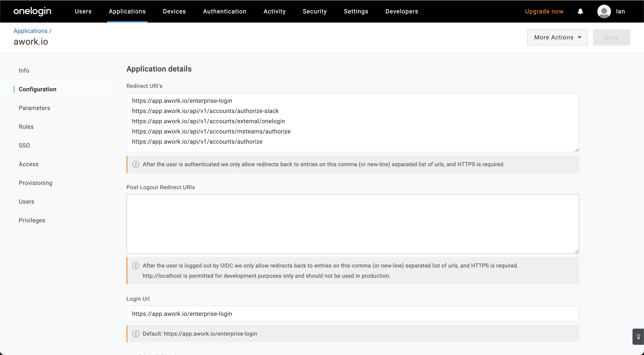Viewport: 644px width, 355px height.
Task: Open the Users top navigation menu
Action: (83, 11)
